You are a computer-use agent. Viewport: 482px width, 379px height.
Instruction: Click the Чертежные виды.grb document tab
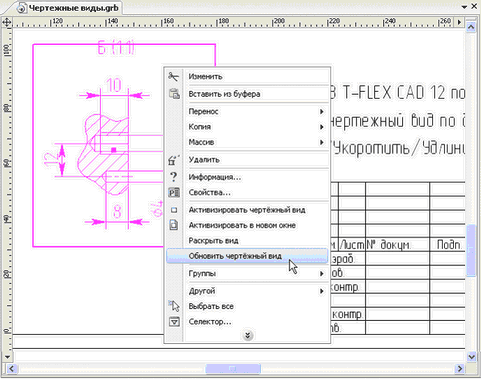(x=68, y=8)
